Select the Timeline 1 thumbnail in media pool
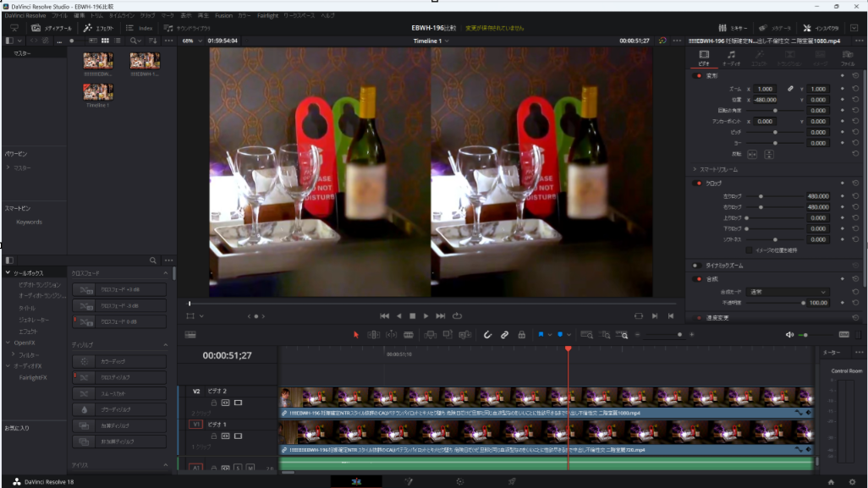 click(x=98, y=92)
